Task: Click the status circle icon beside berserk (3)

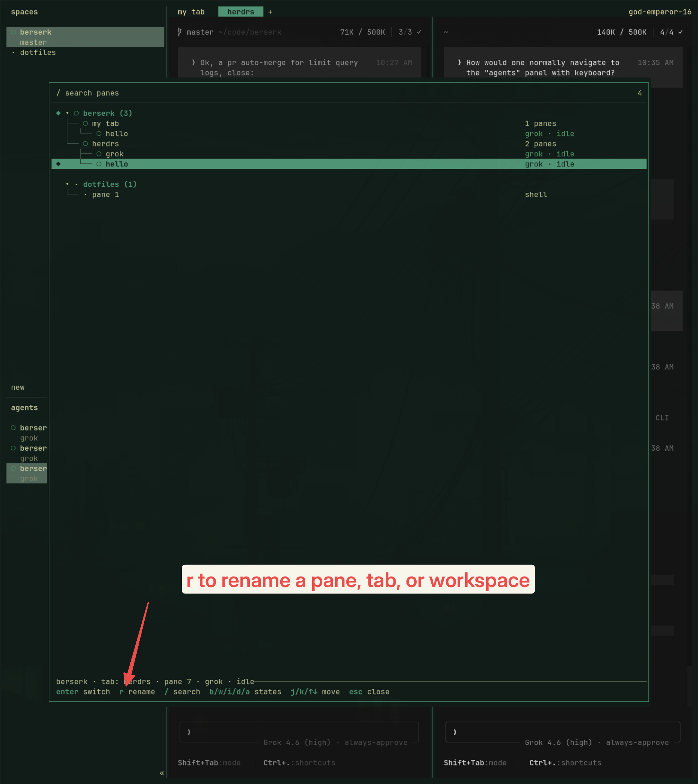Action: [x=76, y=113]
